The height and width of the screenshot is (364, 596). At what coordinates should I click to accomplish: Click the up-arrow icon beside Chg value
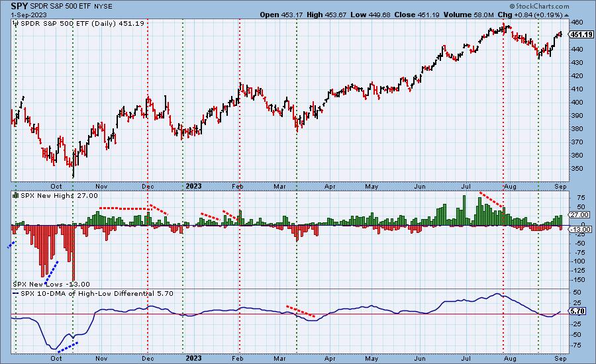click(567, 15)
